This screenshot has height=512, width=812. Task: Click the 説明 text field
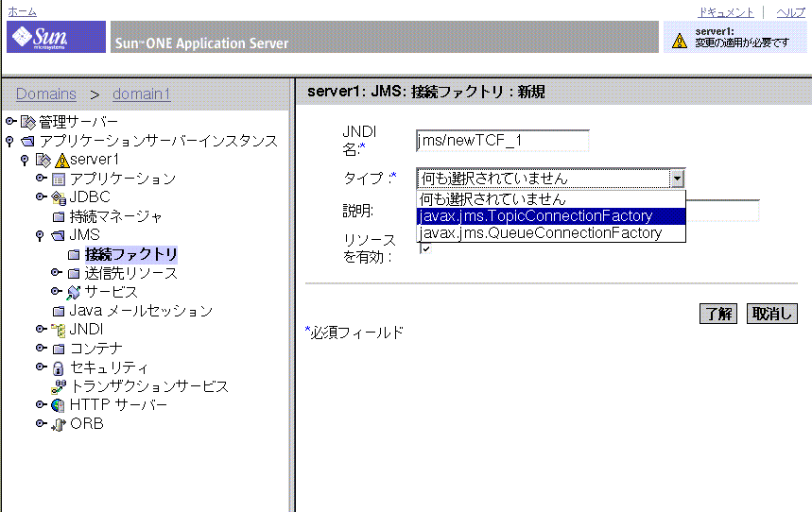coord(722,211)
